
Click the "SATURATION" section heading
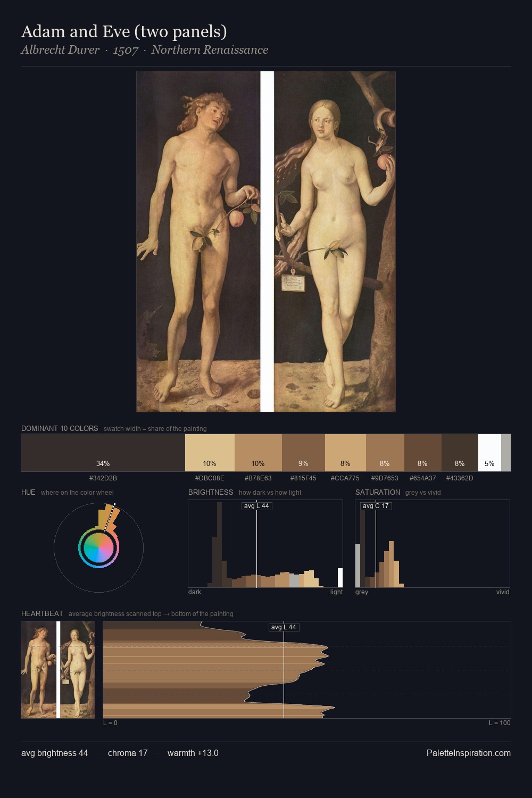pyautogui.click(x=378, y=492)
